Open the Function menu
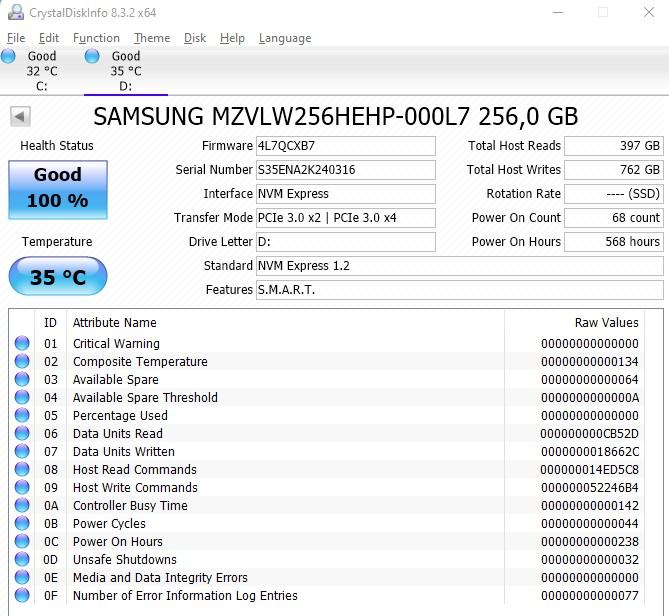 pyautogui.click(x=96, y=38)
